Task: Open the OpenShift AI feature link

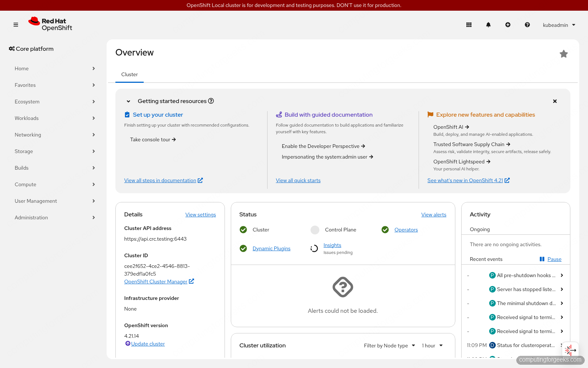Action: click(451, 127)
